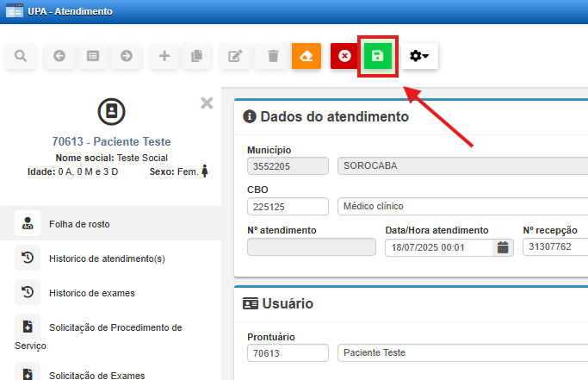
Task: Click the 70613 - Paciente Teste name
Action: coord(111,141)
